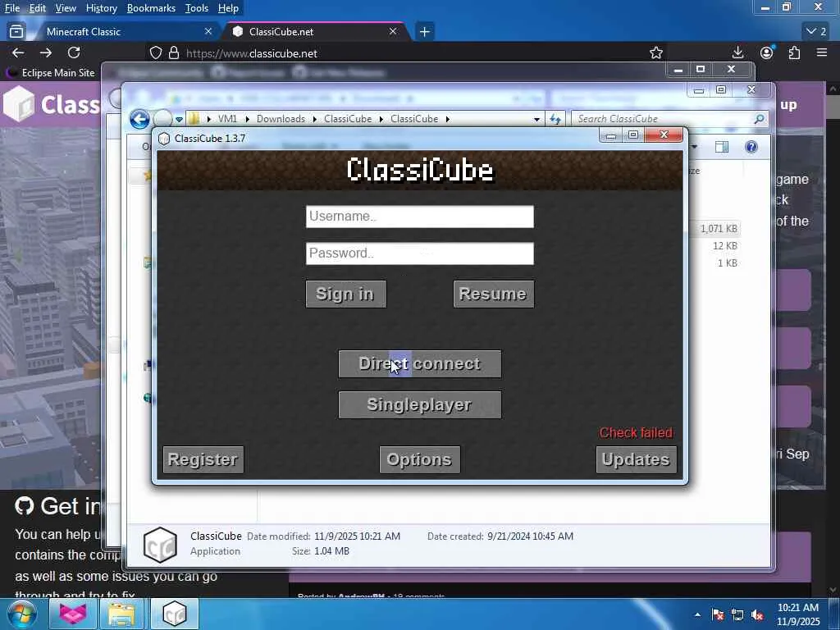
Task: Show hidden system tray icons
Action: coord(697,615)
